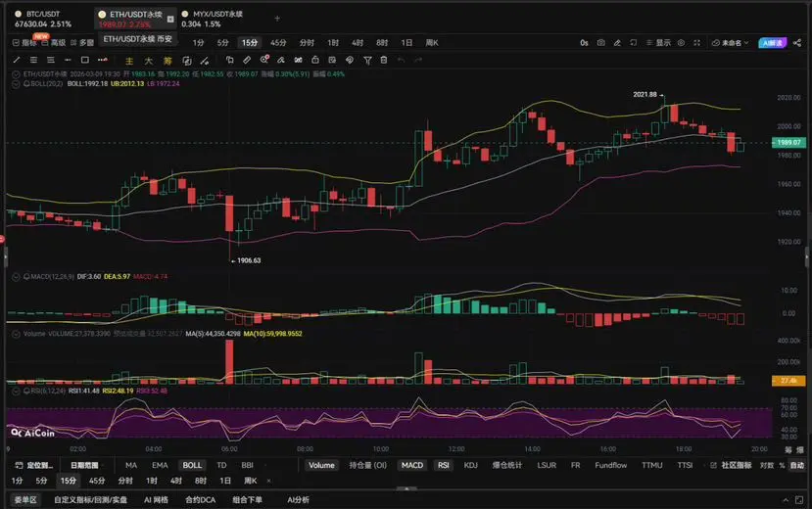Toggle the RSI sub-indicator
Image resolution: width=812 pixels, height=509 pixels.
point(444,465)
